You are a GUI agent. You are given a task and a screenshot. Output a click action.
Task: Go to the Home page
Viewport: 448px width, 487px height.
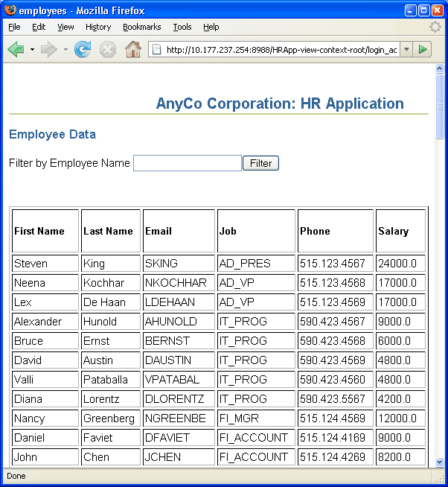click(x=133, y=49)
